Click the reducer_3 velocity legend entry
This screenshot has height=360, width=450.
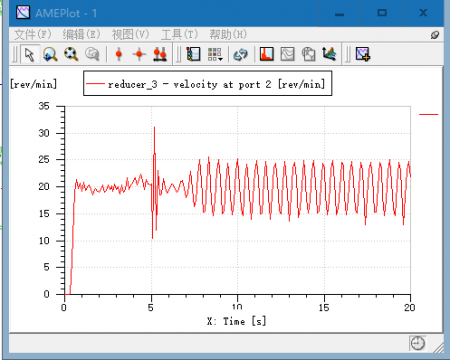206,84
